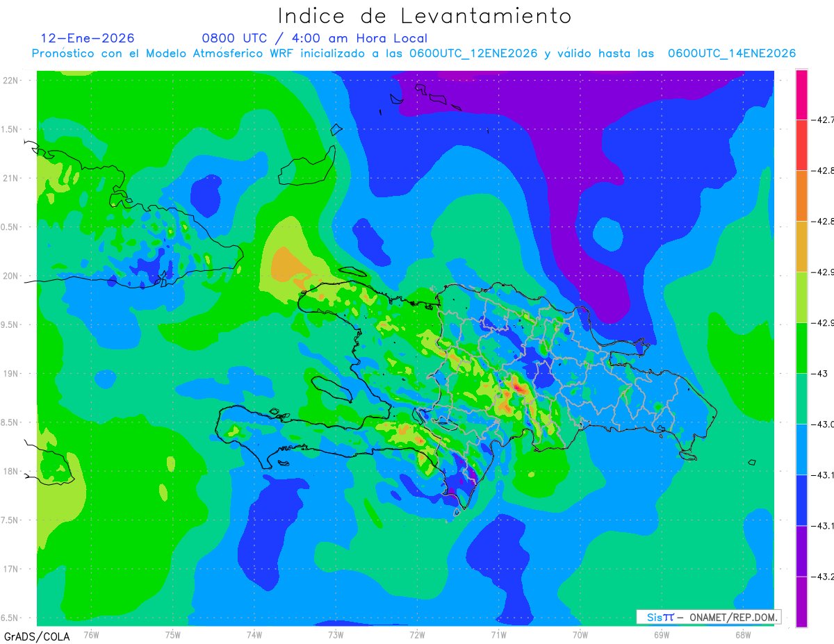834x644 pixels.
Task: Click the '73W' longitude label
Action: point(336,634)
